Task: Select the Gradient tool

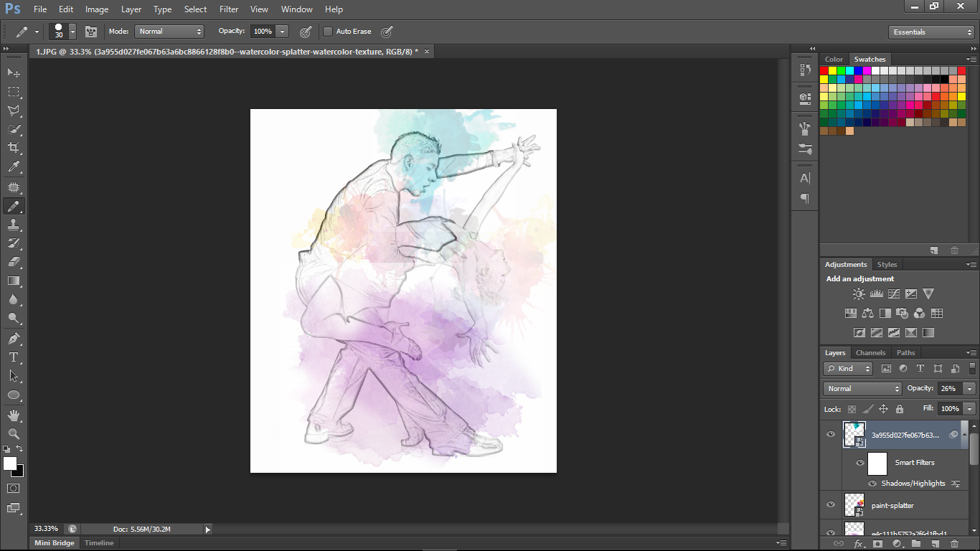Action: pyautogui.click(x=14, y=281)
